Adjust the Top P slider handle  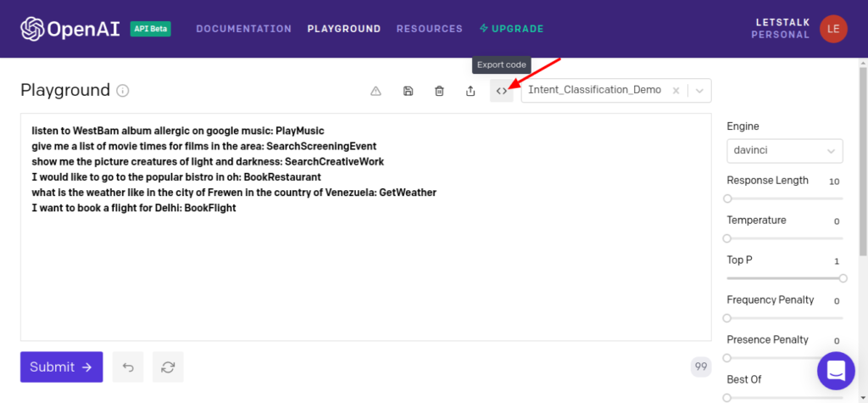(x=843, y=278)
